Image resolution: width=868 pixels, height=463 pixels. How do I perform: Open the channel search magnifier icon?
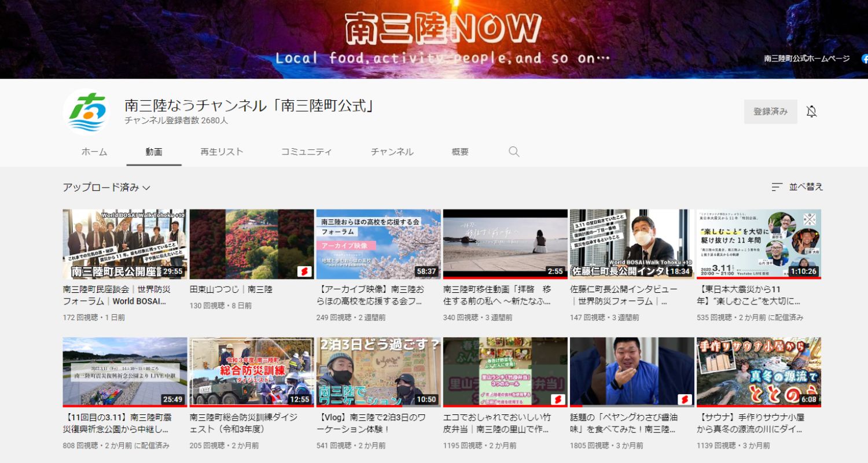(x=513, y=151)
